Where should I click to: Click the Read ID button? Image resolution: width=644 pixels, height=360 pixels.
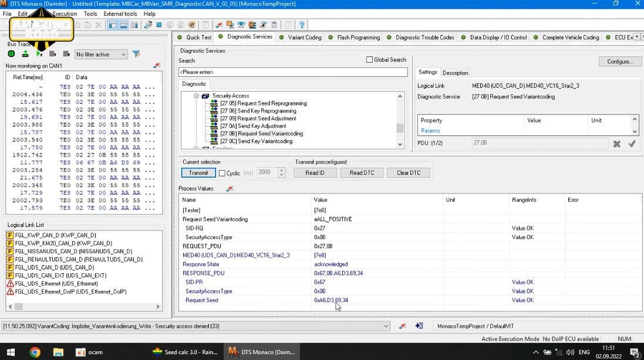[x=315, y=173]
